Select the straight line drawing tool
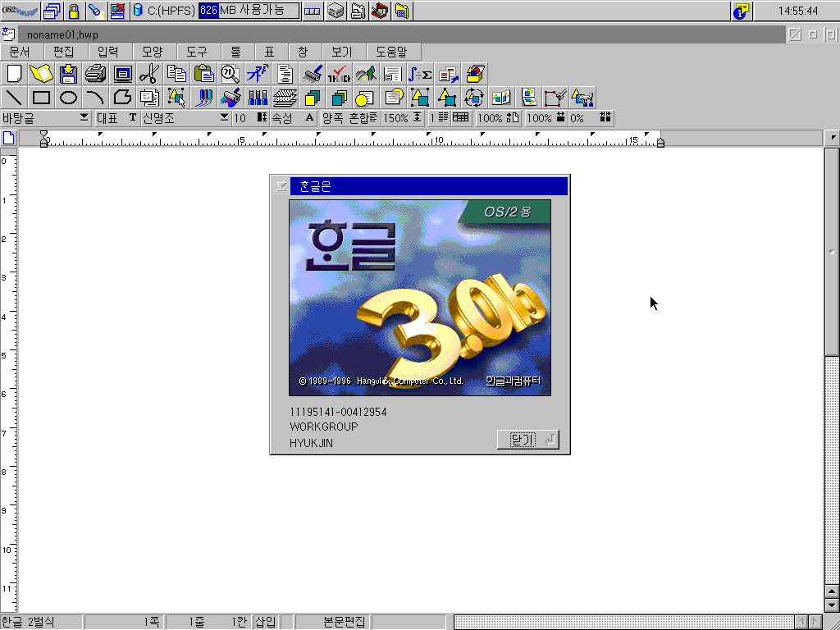840x630 pixels. tap(14, 98)
